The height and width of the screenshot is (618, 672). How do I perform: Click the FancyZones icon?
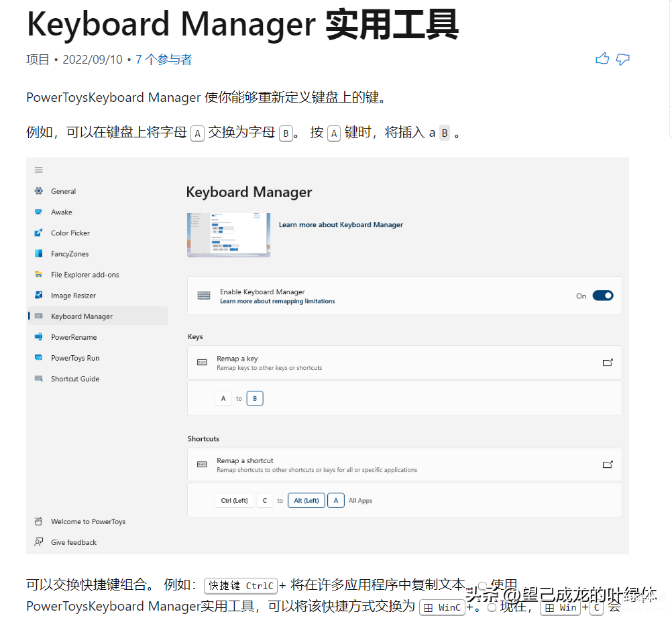[x=39, y=253]
